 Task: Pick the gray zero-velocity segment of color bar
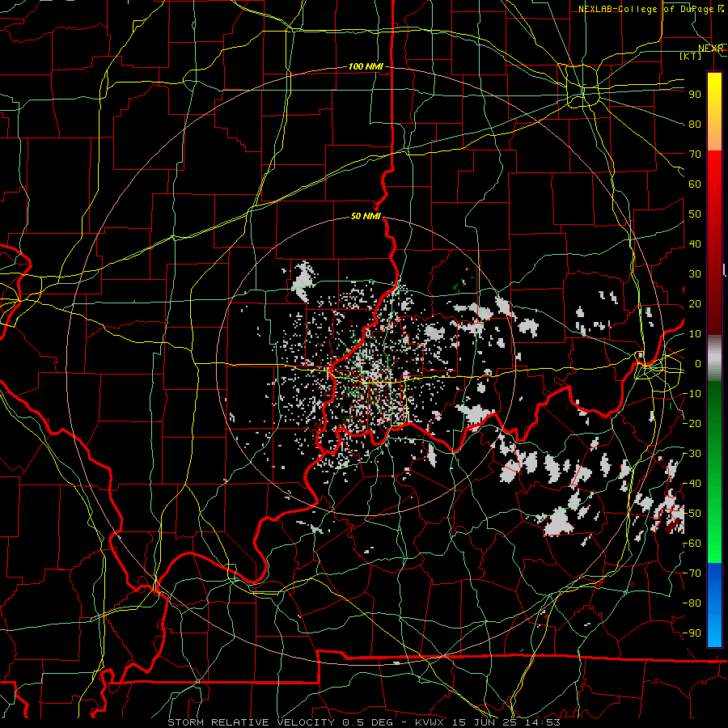click(714, 358)
